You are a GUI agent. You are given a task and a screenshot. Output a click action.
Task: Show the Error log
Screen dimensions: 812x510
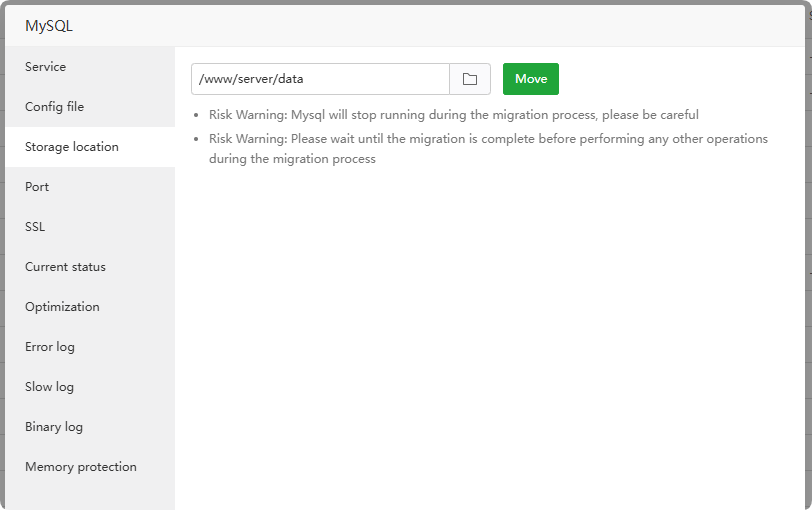pyautogui.click(x=50, y=347)
